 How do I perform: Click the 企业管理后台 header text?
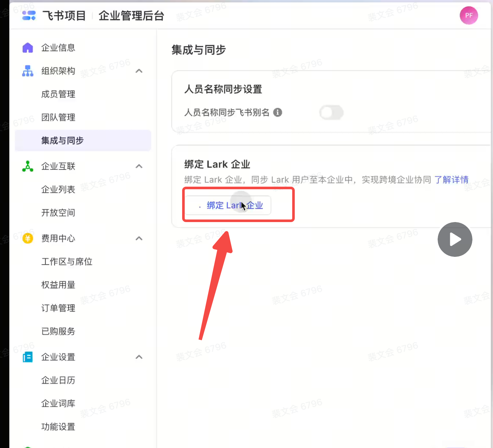[131, 15]
